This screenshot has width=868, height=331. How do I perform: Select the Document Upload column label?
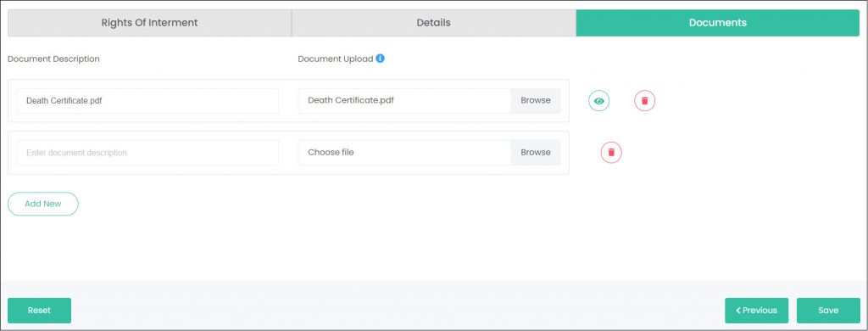click(336, 59)
